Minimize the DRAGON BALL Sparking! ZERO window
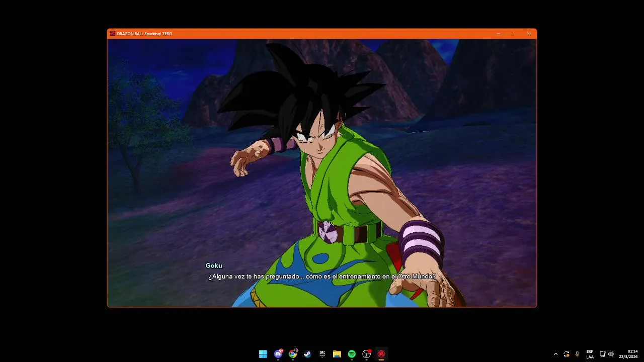 [498, 34]
